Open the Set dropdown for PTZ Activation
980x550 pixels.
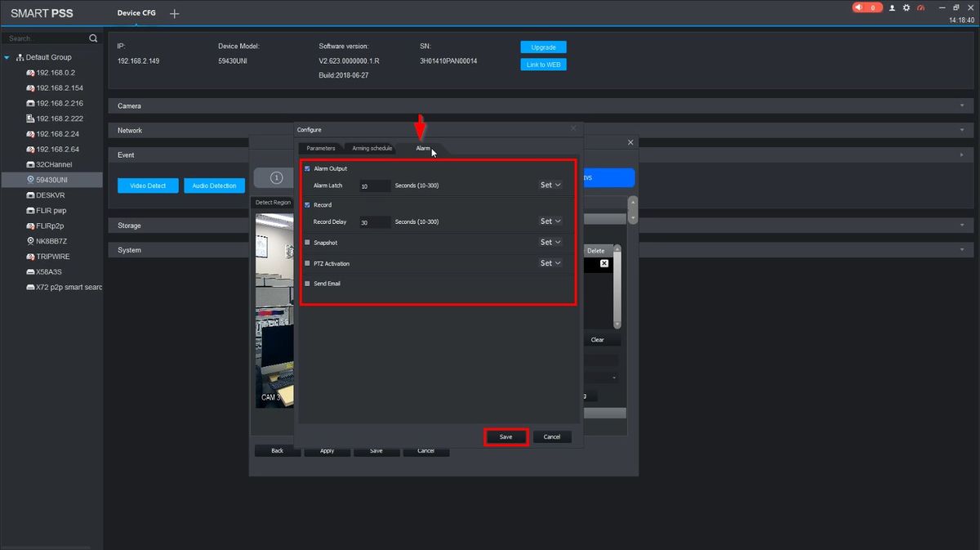click(550, 264)
